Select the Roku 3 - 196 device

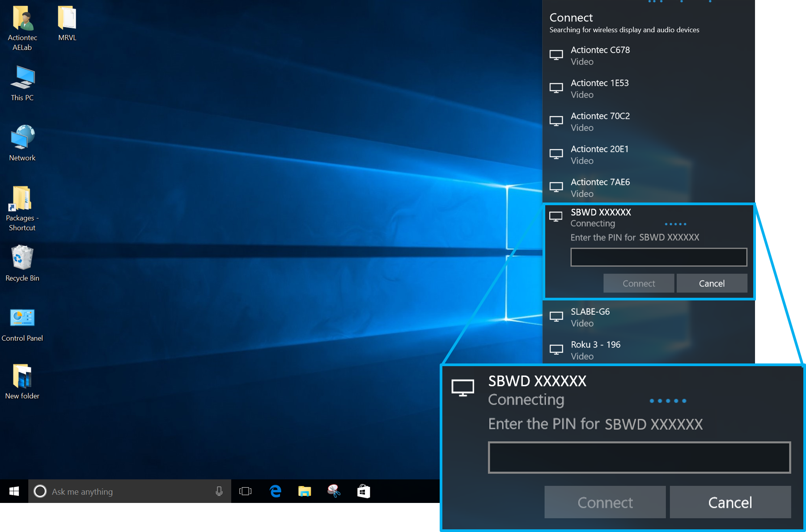click(x=595, y=350)
